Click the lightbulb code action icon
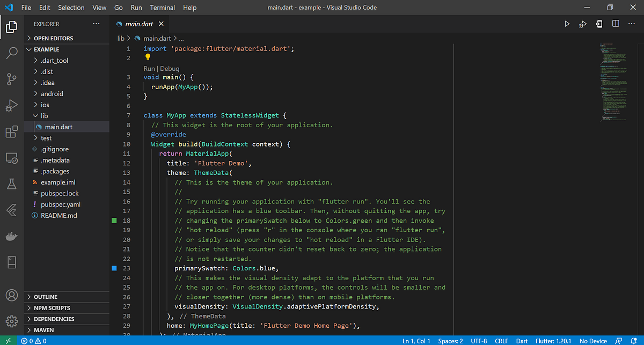644x345 pixels. tap(148, 57)
